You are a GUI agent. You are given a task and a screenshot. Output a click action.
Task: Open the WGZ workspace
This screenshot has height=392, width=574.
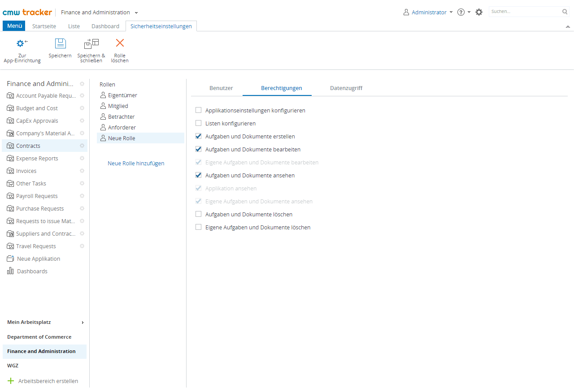coord(13,366)
